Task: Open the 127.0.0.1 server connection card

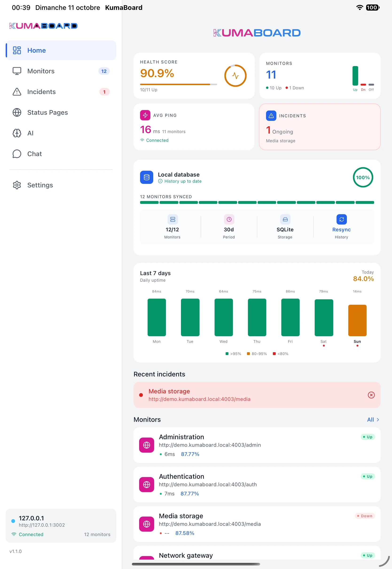Action: tap(61, 526)
